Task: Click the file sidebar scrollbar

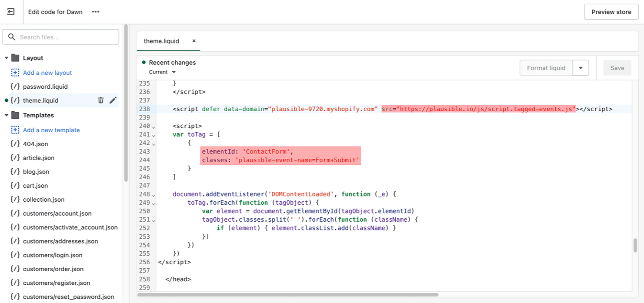Action: point(126,103)
